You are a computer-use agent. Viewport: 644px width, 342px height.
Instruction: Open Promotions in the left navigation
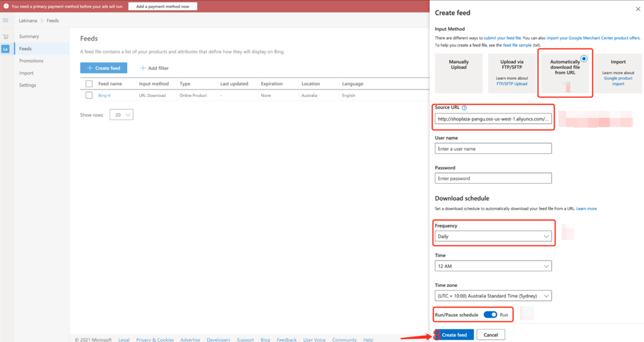tap(31, 61)
